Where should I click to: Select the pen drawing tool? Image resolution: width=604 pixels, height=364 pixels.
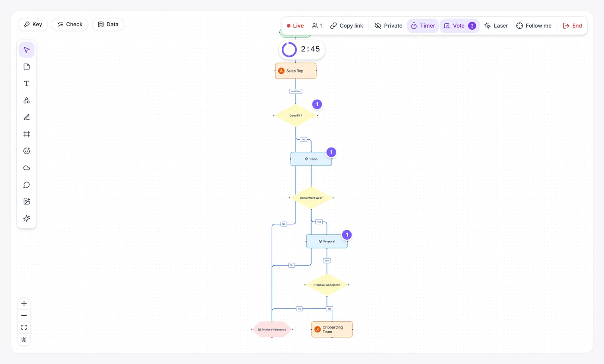tap(27, 117)
